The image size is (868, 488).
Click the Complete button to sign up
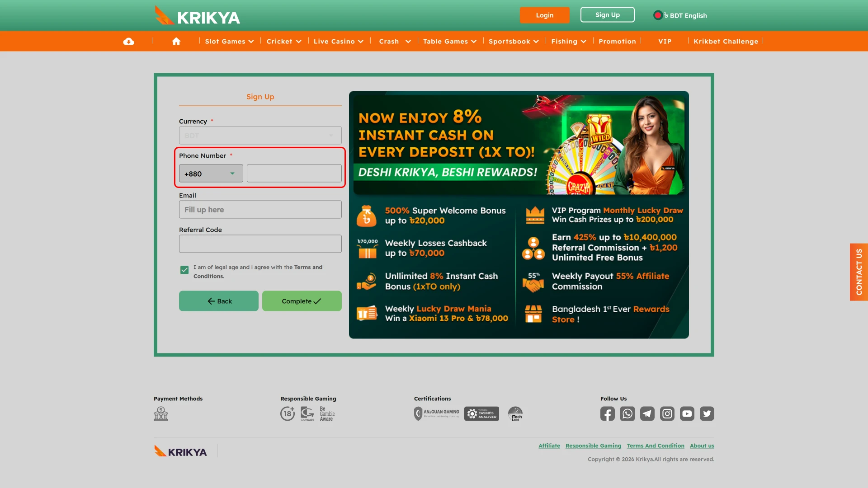click(x=302, y=301)
